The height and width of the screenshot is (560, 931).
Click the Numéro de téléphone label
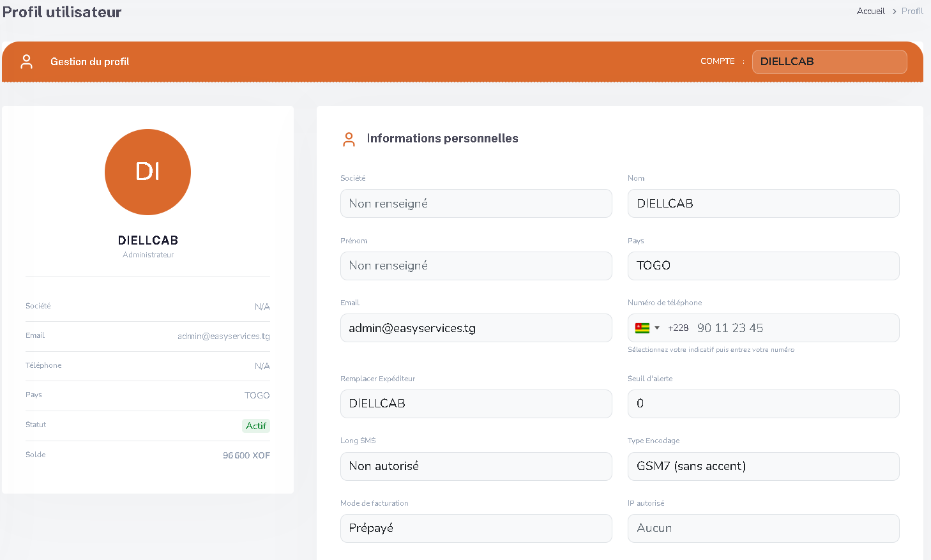click(665, 303)
